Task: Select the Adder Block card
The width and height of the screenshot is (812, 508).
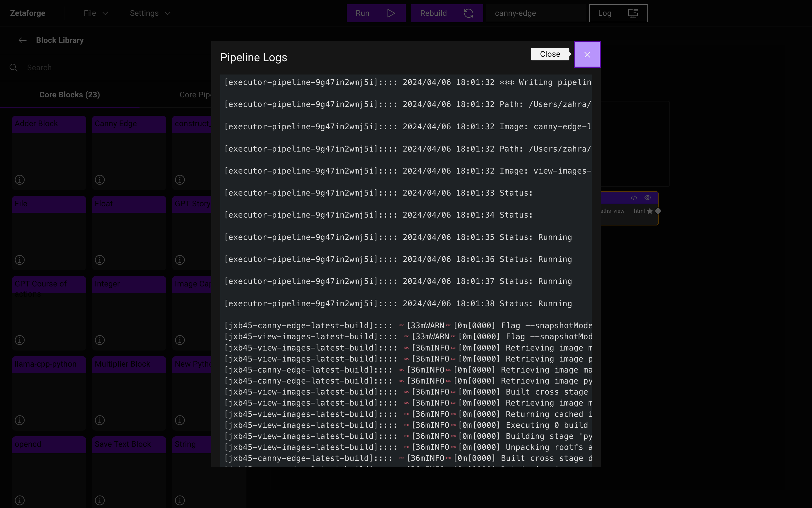Action: [49, 153]
